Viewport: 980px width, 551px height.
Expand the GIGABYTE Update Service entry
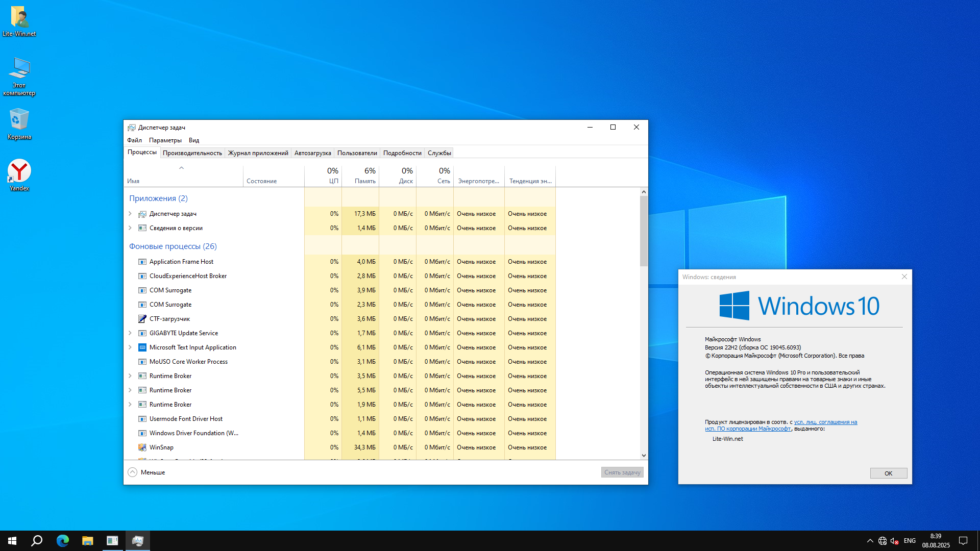click(130, 333)
